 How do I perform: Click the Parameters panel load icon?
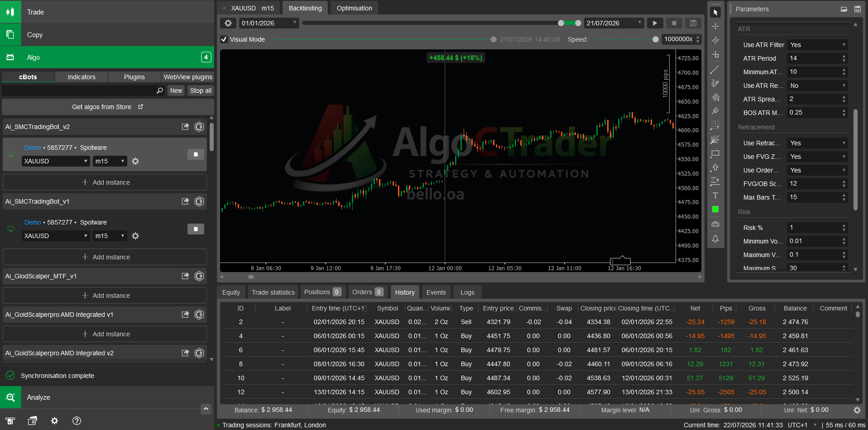844,9
